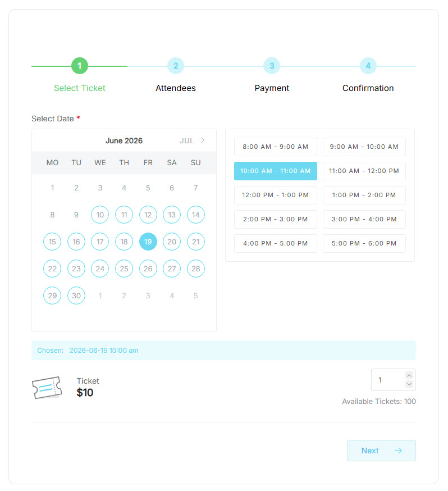Select the 1:00 PM - 2:00 PM slot
This screenshot has height=491, width=448.
[x=364, y=195]
